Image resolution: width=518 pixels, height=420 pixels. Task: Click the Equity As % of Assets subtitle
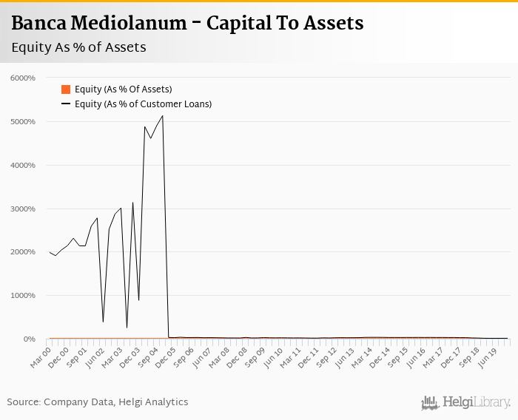[x=78, y=47]
